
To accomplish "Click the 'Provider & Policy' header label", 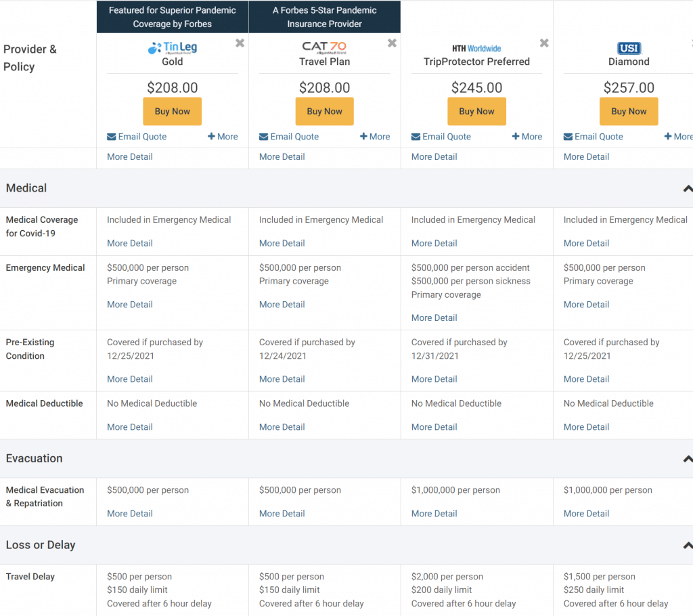I will pos(30,58).
